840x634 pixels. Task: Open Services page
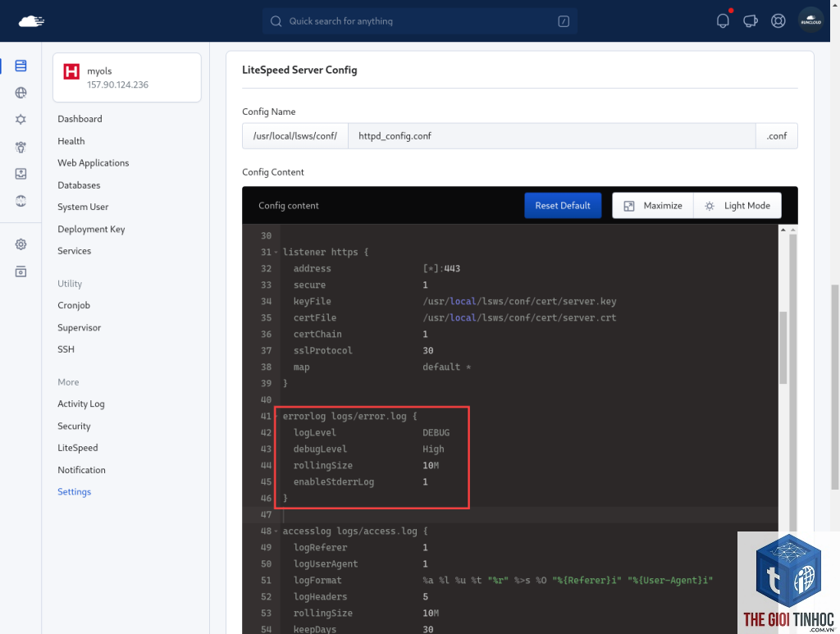point(75,251)
